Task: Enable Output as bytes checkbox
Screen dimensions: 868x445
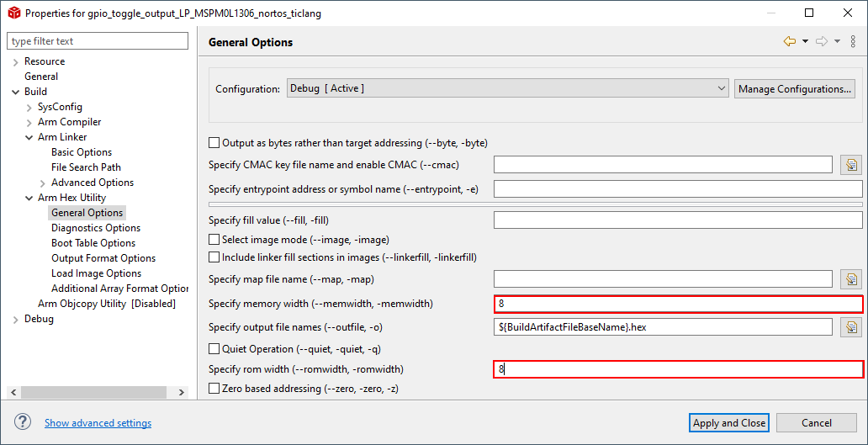Action: click(x=214, y=143)
